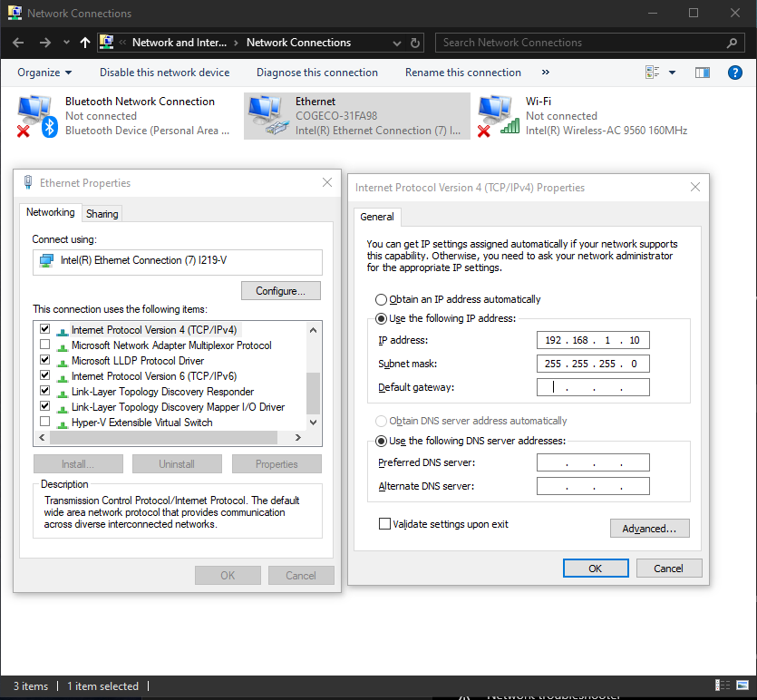The image size is (757, 700).
Task: Click the Preferred DNS server field
Action: [593, 462]
